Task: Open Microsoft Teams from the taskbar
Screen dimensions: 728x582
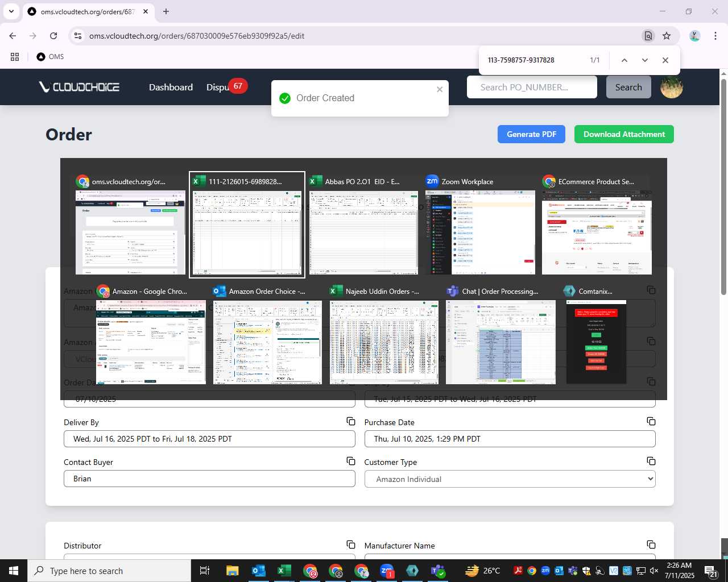Action: click(438, 571)
